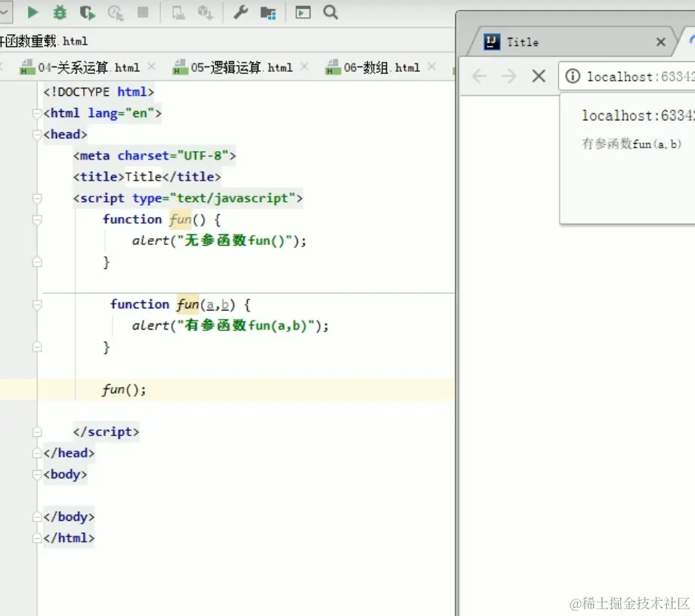Screen dimensions: 695x616
Task: Collapse the <head> tag fold marker
Action: click(x=37, y=135)
